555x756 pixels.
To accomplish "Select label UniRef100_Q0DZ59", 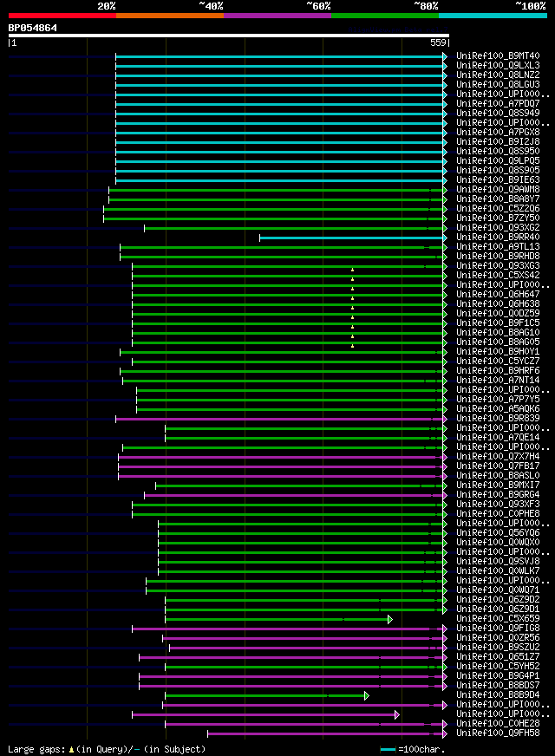I will (x=498, y=313).
